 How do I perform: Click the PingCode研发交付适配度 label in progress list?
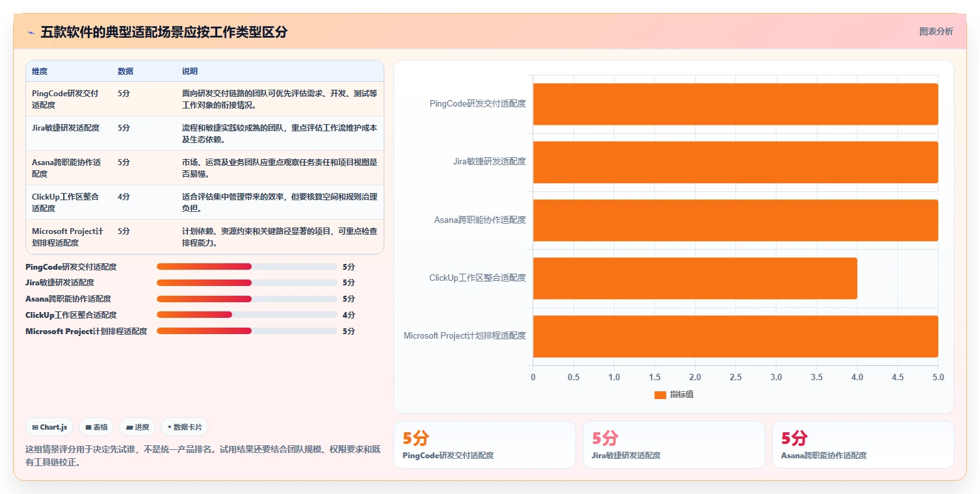(x=71, y=266)
